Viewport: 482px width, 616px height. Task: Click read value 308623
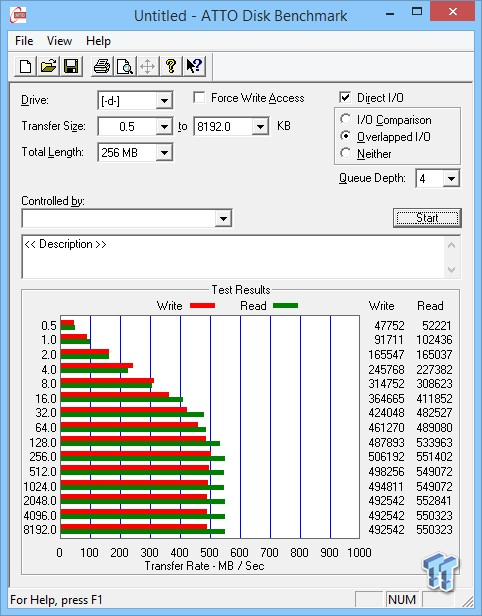pyautogui.click(x=434, y=384)
